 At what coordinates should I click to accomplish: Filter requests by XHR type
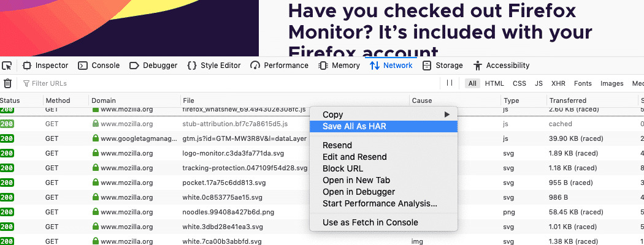558,83
